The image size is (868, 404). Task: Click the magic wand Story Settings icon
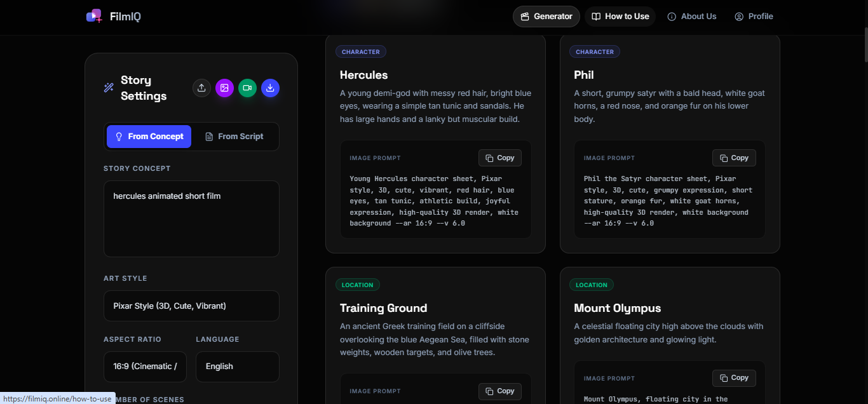(x=109, y=88)
